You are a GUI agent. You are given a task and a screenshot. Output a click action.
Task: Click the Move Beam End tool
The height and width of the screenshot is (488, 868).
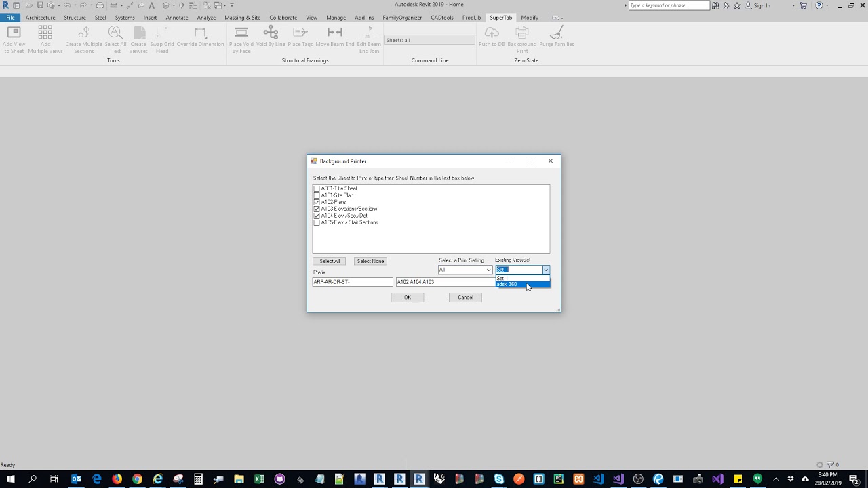click(x=335, y=36)
